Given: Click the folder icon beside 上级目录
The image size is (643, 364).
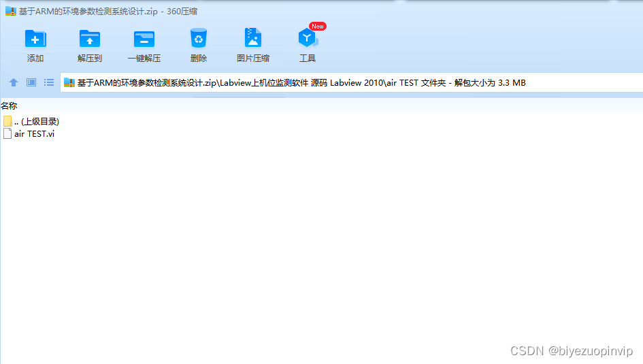Looking at the screenshot, I should pos(7,121).
